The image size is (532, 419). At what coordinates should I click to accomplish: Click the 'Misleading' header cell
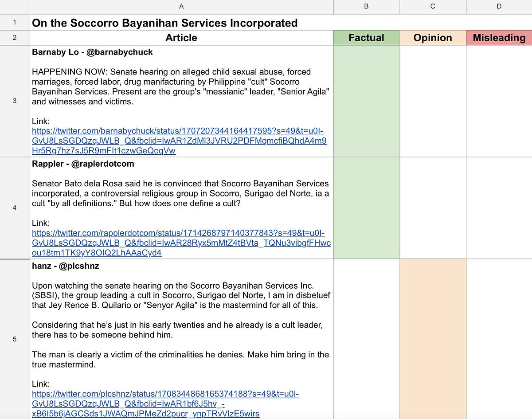[499, 38]
